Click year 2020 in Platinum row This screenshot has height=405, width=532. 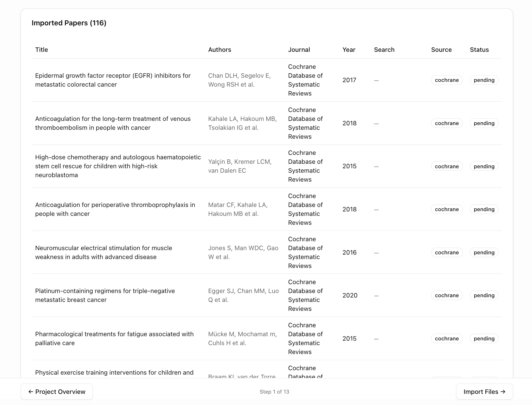point(350,295)
